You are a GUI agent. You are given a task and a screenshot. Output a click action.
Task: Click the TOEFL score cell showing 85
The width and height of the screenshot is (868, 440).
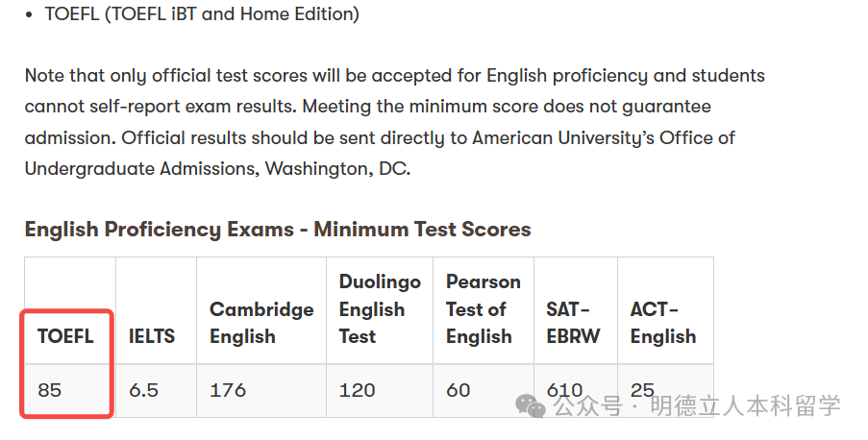click(50, 390)
